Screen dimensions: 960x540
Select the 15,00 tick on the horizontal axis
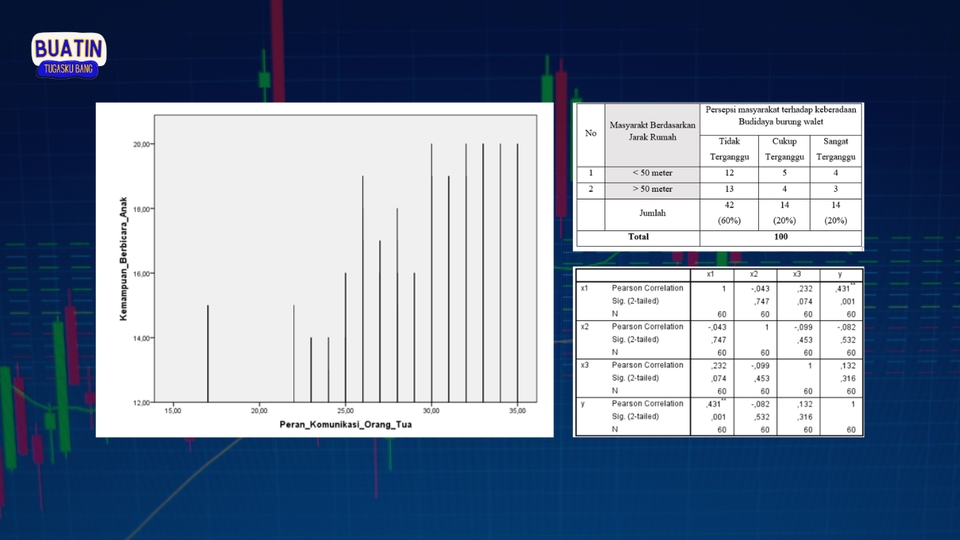point(173,411)
